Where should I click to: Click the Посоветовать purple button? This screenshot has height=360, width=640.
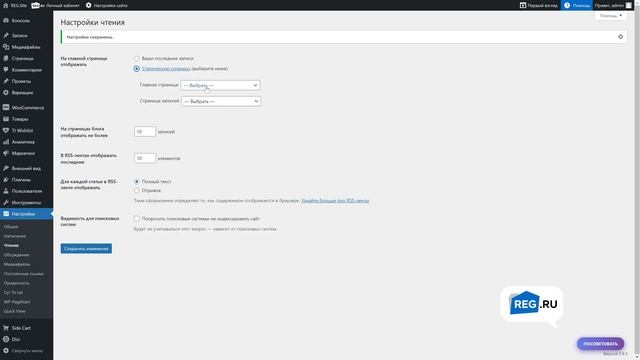click(600, 344)
